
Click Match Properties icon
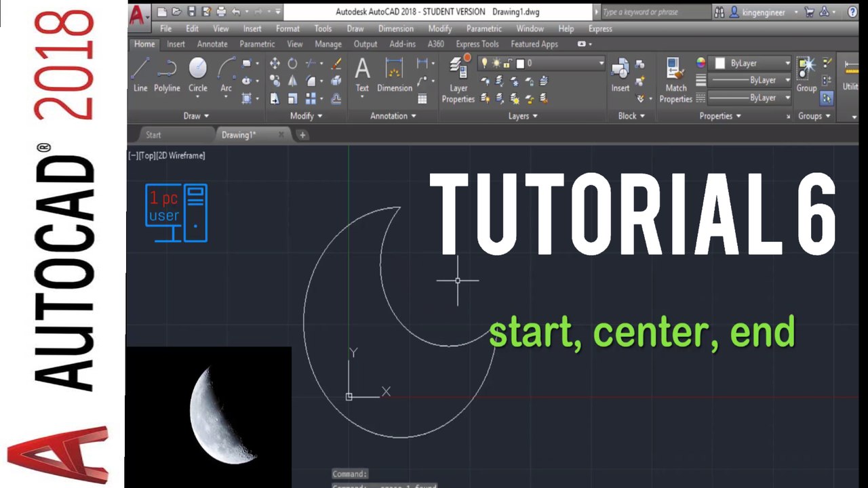(x=675, y=79)
